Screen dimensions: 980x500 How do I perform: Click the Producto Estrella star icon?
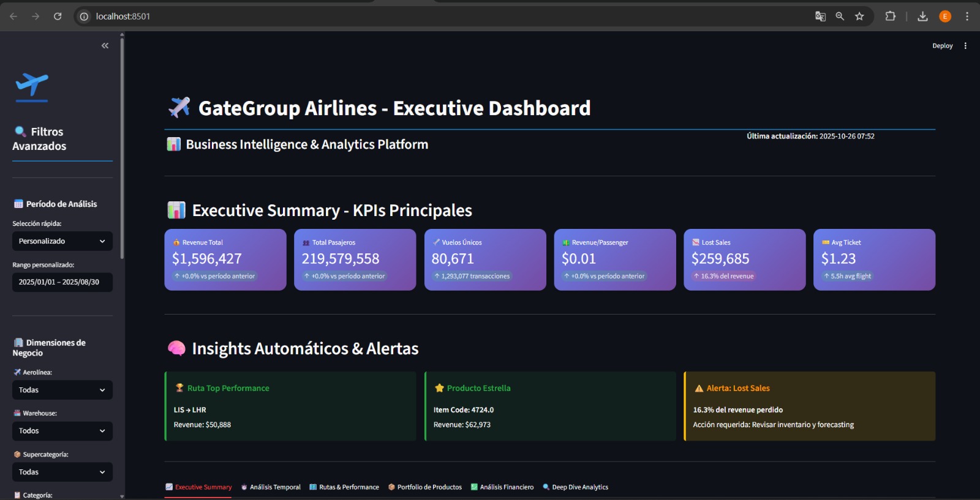(439, 388)
